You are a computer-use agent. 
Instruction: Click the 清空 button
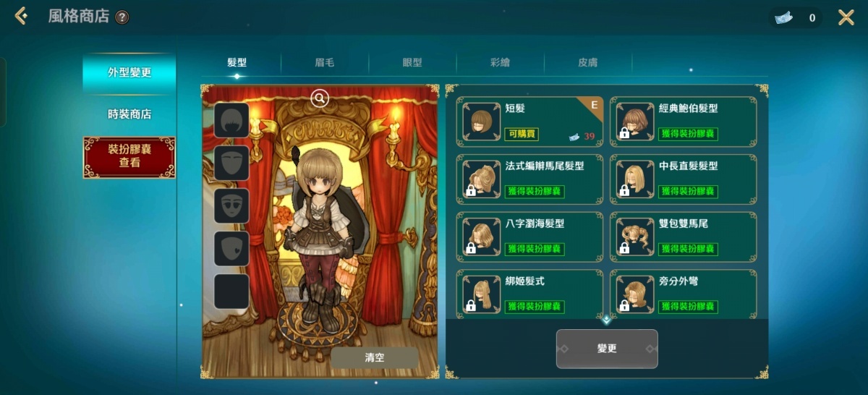coord(375,357)
